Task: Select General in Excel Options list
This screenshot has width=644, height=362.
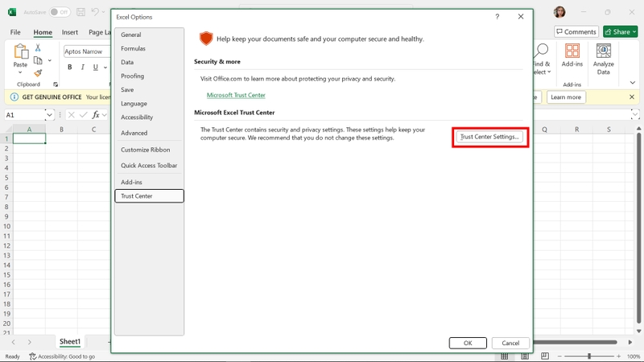Action: [x=149, y=35]
